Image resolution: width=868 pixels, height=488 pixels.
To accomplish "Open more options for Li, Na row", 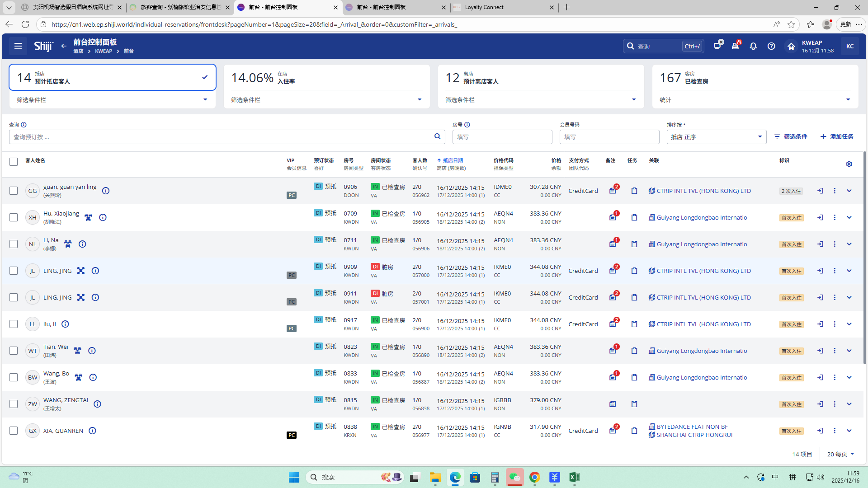I will [x=835, y=244].
